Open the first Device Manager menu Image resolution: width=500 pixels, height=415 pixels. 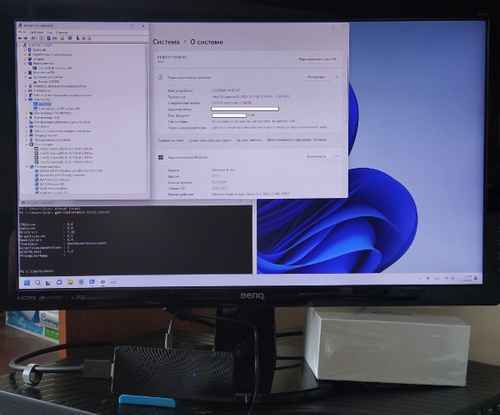tap(22, 32)
